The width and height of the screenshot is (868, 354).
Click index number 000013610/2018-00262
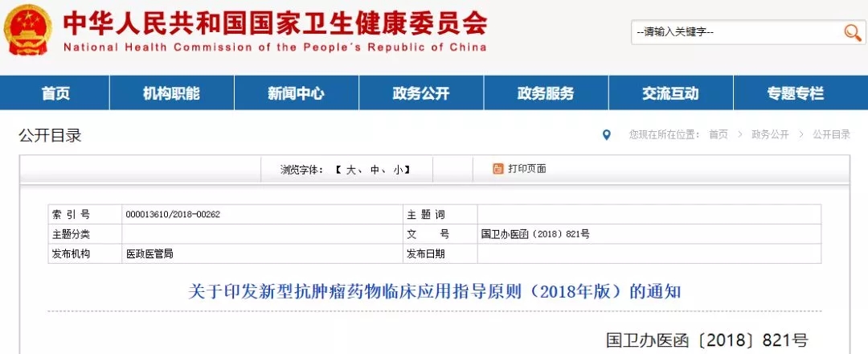(x=173, y=214)
